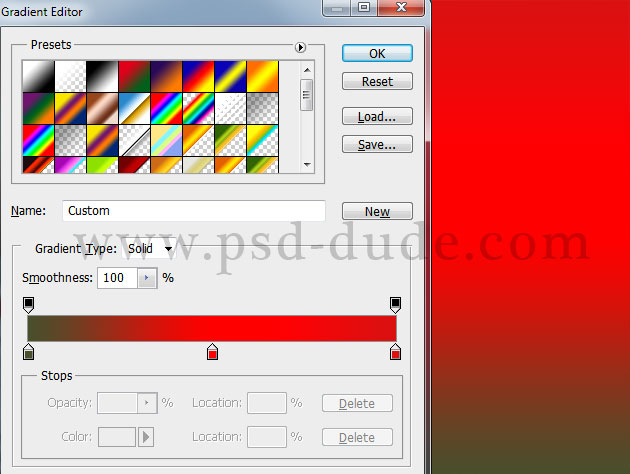Viewport: 630px width, 474px height.
Task: Choose the black-to-white gradient preset
Action: (x=102, y=76)
